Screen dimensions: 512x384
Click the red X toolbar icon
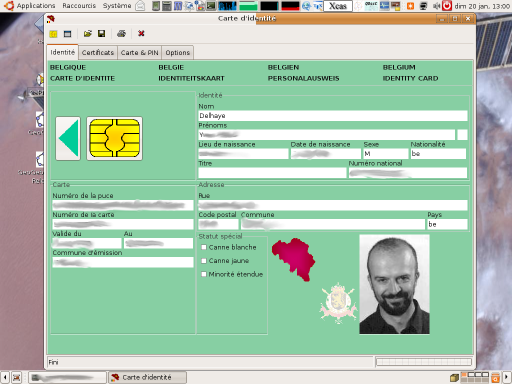[x=141, y=34]
